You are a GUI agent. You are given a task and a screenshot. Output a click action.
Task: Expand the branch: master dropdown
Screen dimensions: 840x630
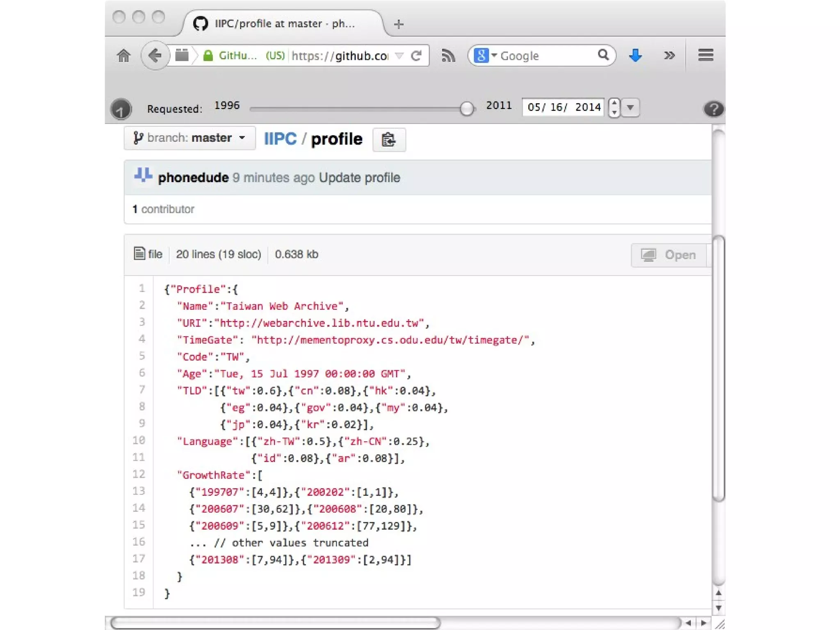(x=189, y=138)
